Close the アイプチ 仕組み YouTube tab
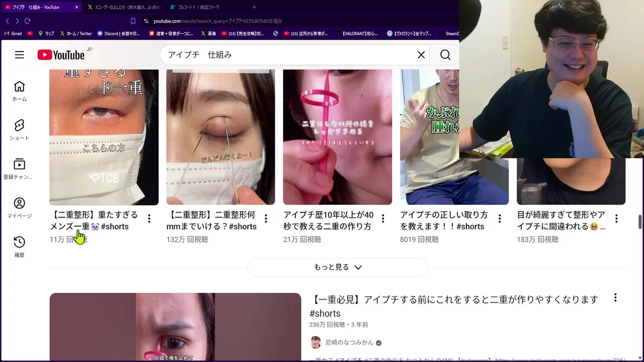Viewport: 644px width, 362px height. 76,7
